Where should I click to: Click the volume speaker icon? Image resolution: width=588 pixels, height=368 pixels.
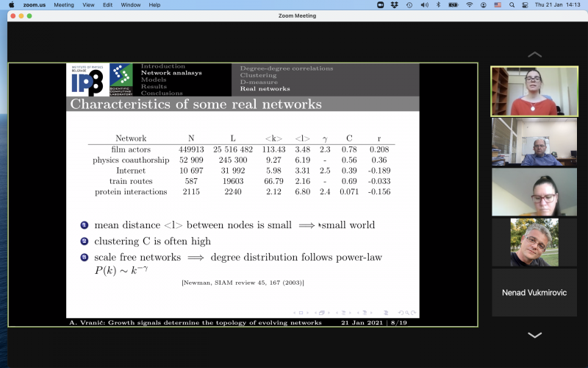point(424,5)
